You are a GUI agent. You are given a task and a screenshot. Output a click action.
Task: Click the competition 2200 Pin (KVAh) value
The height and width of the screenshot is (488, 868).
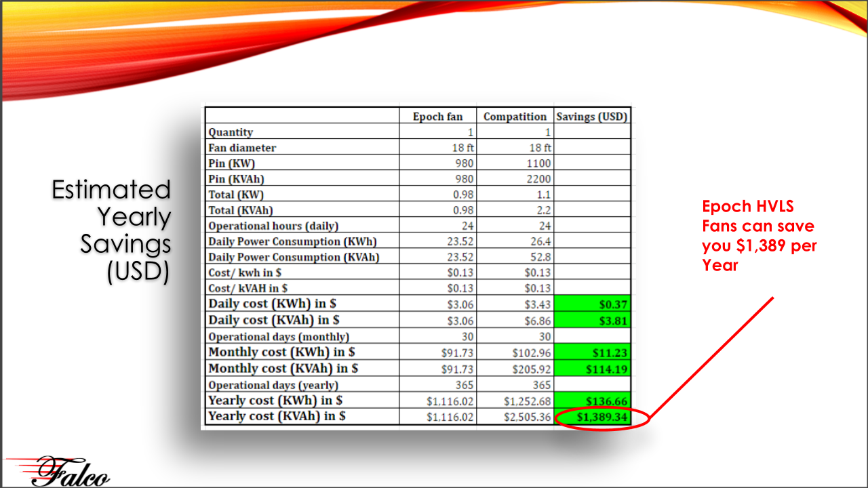538,179
